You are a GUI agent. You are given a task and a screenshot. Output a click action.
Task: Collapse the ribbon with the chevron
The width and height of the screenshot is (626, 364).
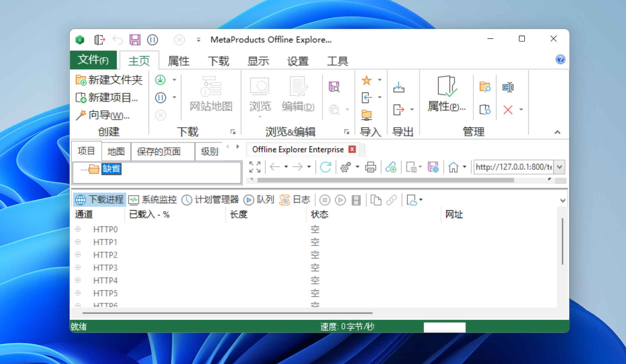point(557,132)
